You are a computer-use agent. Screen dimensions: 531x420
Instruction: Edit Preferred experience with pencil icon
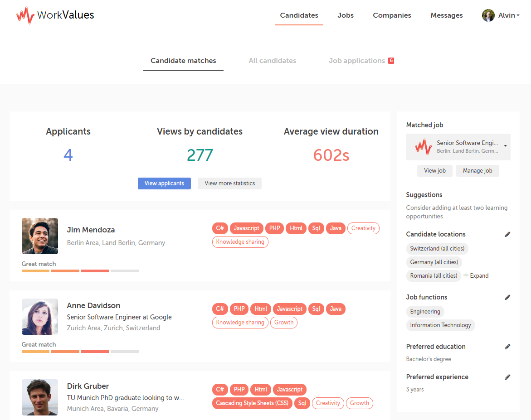click(x=507, y=377)
